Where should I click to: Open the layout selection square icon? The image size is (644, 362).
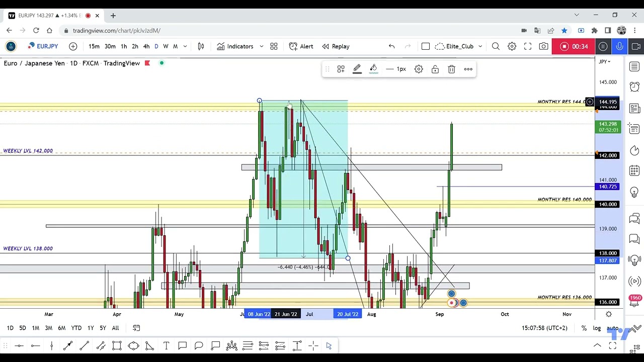pos(425,46)
